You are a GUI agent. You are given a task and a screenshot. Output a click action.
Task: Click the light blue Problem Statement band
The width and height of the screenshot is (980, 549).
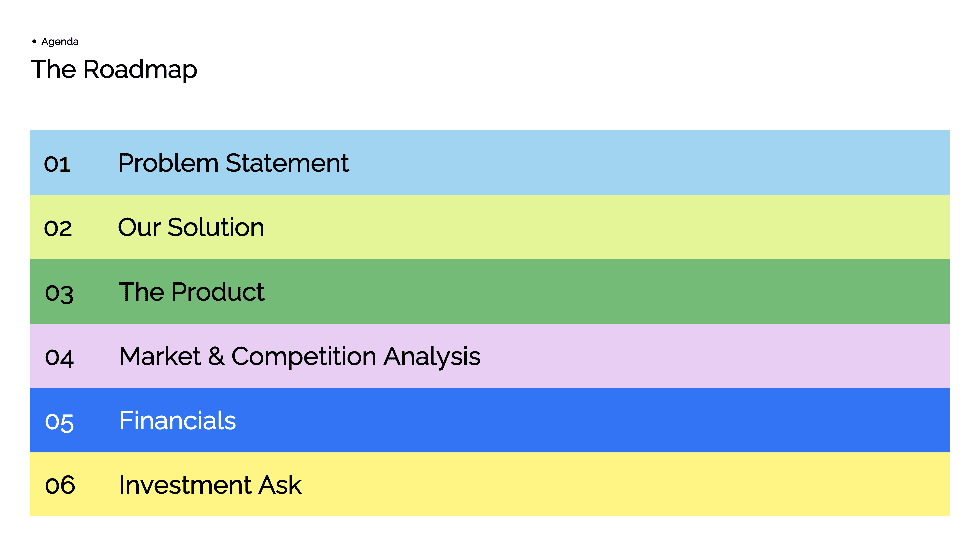click(x=490, y=162)
